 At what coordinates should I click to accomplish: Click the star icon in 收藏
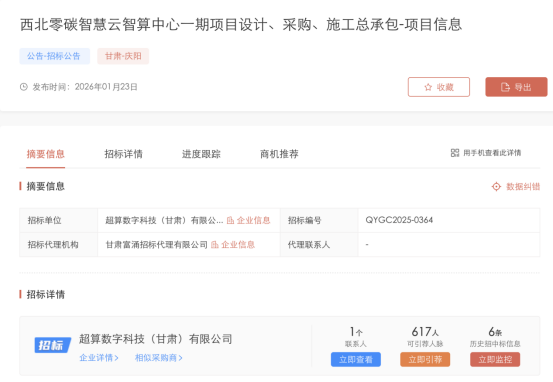point(428,87)
